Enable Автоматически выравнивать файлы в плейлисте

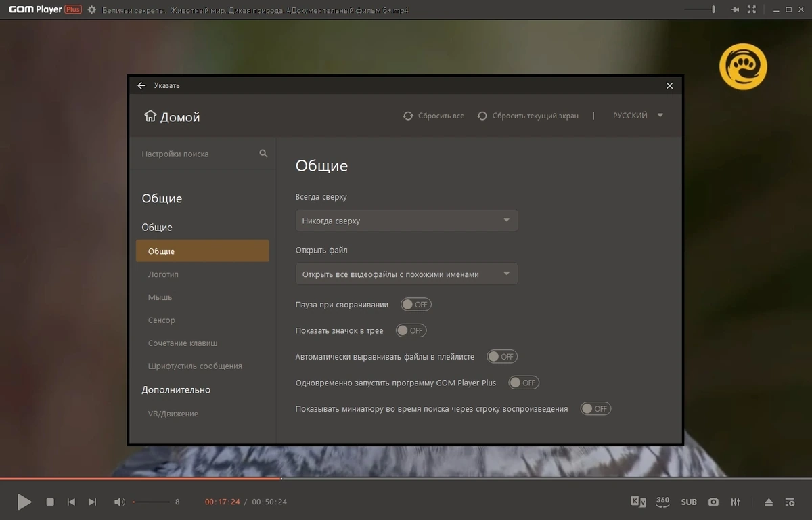(502, 356)
